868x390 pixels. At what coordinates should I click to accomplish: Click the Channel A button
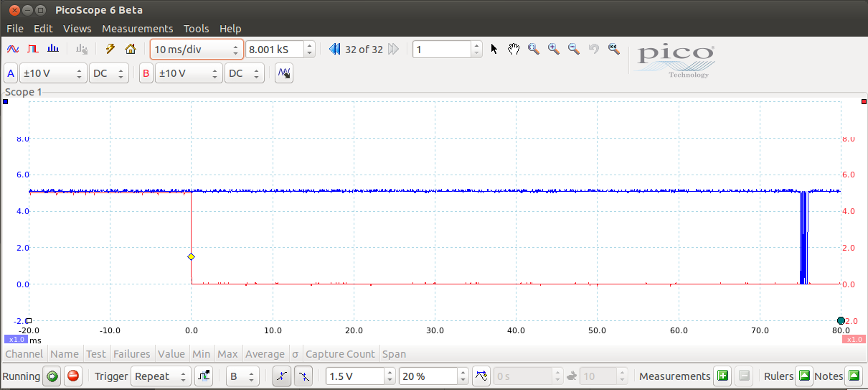coord(11,73)
